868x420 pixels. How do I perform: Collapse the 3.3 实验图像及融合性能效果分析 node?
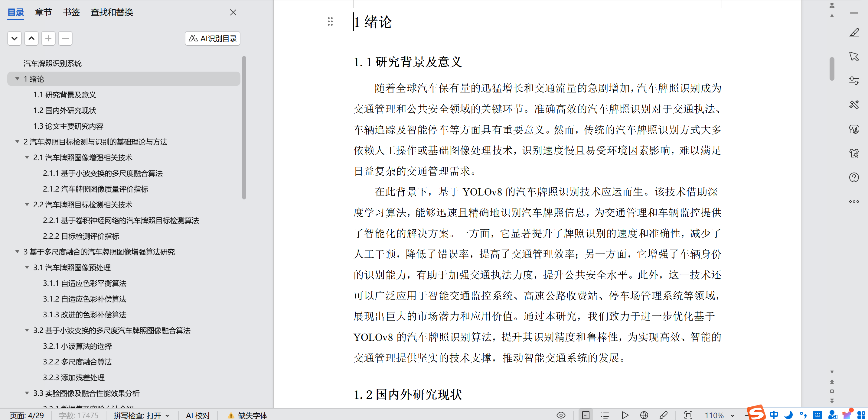click(x=27, y=393)
